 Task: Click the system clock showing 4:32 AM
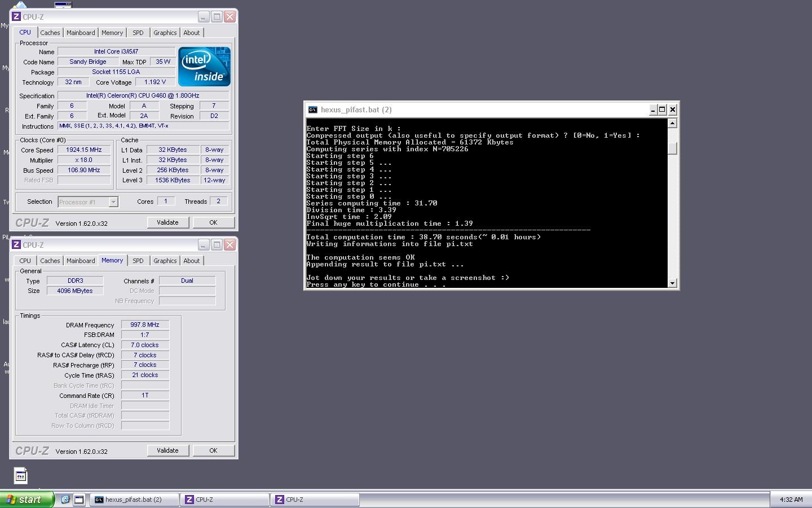[x=791, y=500]
